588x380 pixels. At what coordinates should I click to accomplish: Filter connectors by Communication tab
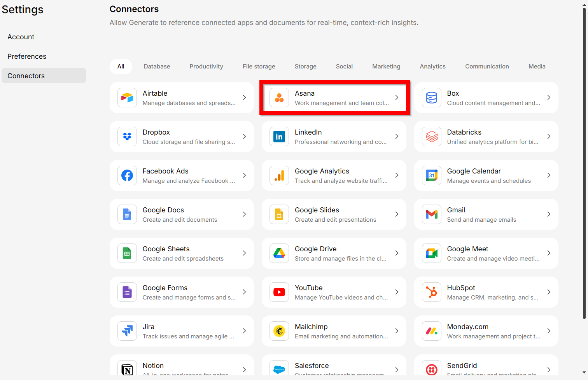[x=487, y=67]
